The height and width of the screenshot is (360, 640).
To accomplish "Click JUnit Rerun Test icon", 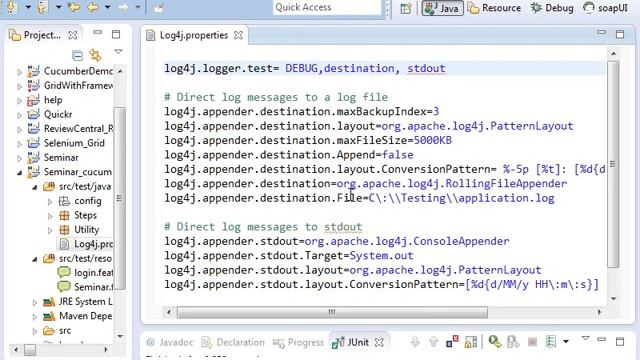I will [495, 342].
